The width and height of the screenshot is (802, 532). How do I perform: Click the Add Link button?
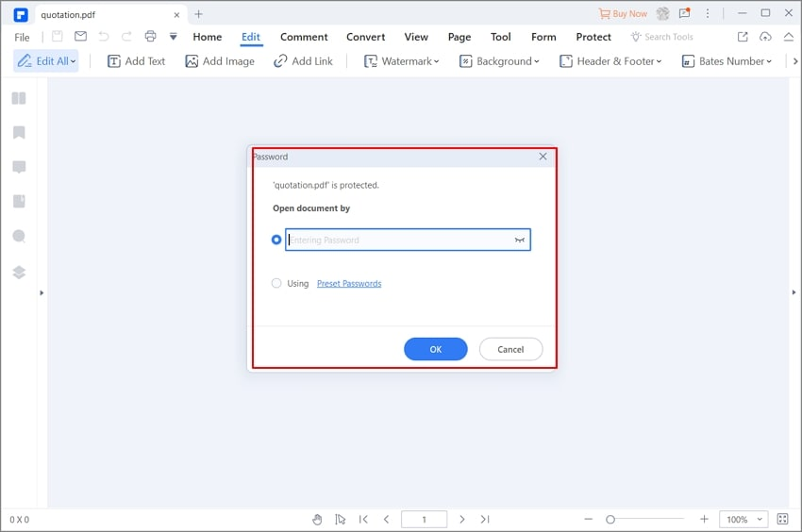tap(303, 61)
